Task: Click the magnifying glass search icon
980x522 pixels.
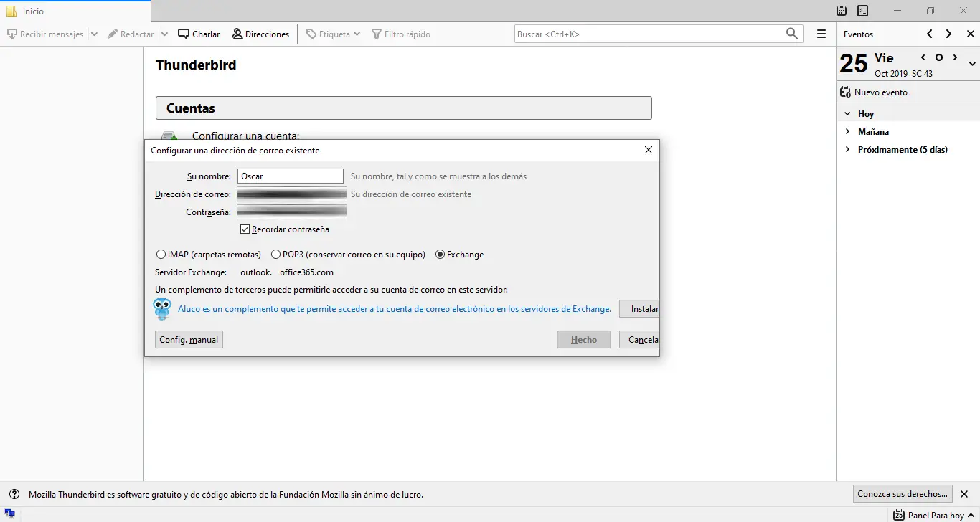Action: (x=792, y=34)
